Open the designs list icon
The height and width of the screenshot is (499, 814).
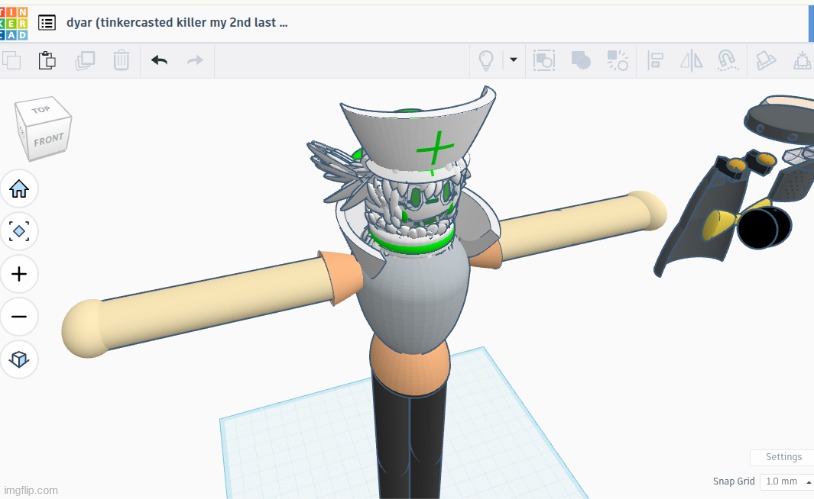[47, 22]
